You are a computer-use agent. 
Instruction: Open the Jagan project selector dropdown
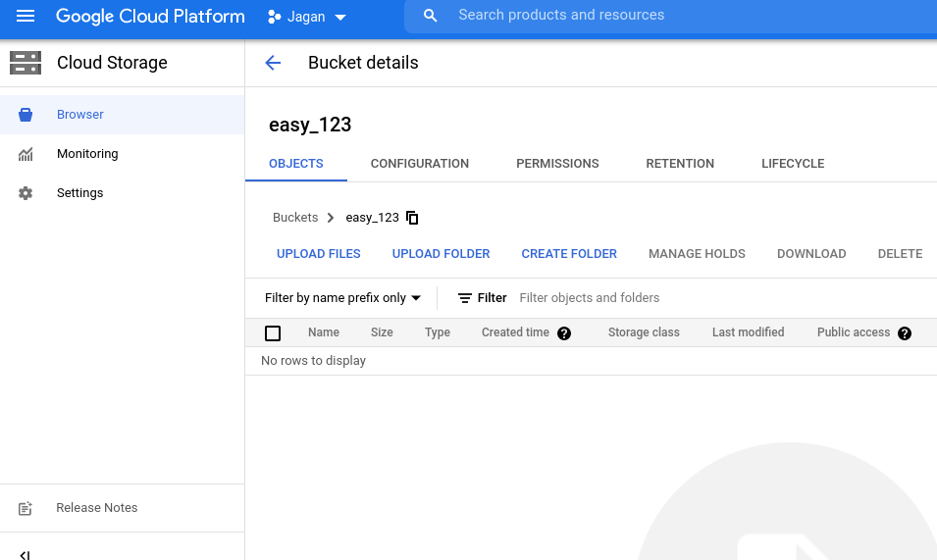point(306,17)
